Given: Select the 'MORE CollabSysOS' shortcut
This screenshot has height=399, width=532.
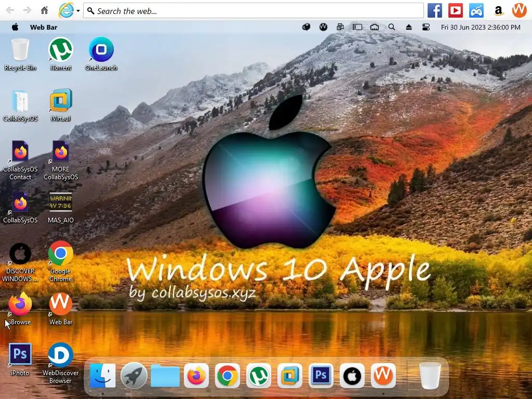Looking at the screenshot, I should click(61, 160).
